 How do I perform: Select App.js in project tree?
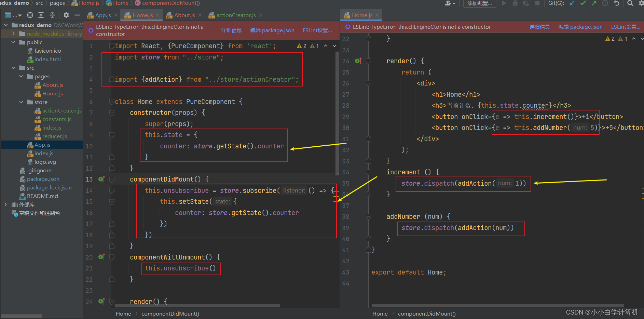(x=39, y=145)
